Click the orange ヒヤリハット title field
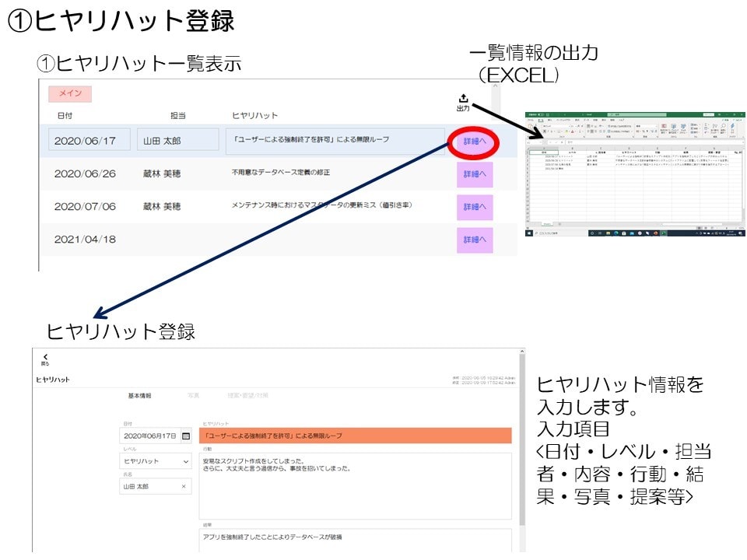The image size is (747, 560). (355, 436)
